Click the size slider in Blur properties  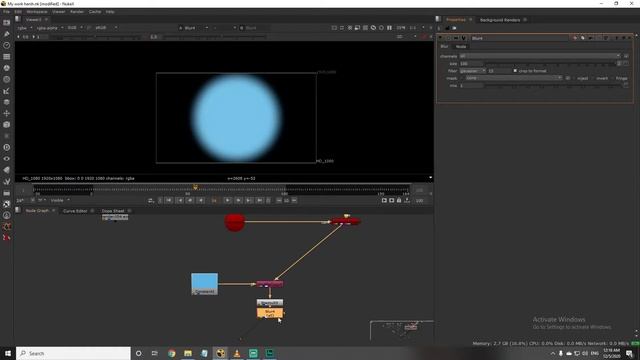tap(550, 64)
